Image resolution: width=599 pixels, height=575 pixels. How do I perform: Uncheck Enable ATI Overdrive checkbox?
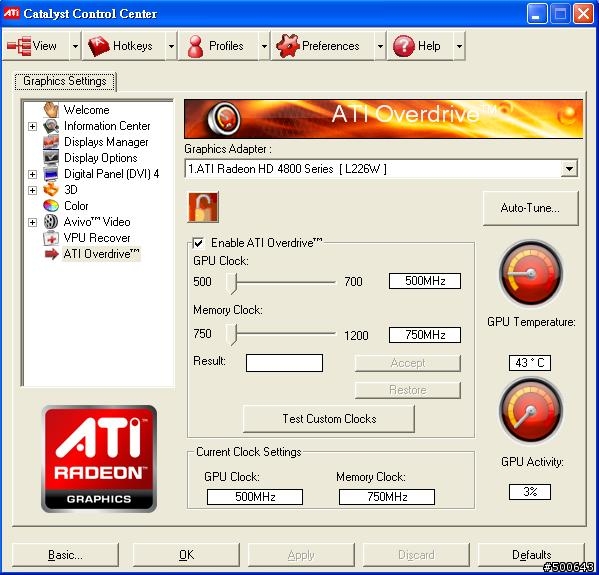pyautogui.click(x=198, y=243)
